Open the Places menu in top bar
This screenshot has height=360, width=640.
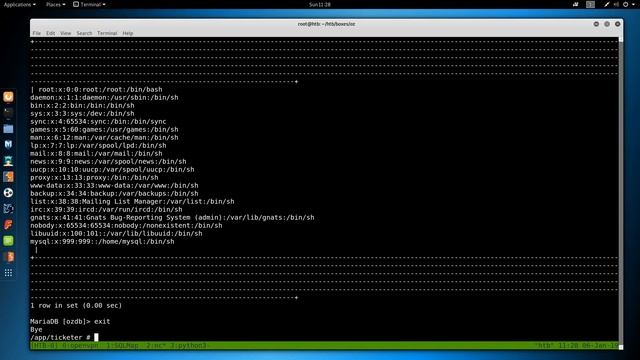pyautogui.click(x=56, y=4)
